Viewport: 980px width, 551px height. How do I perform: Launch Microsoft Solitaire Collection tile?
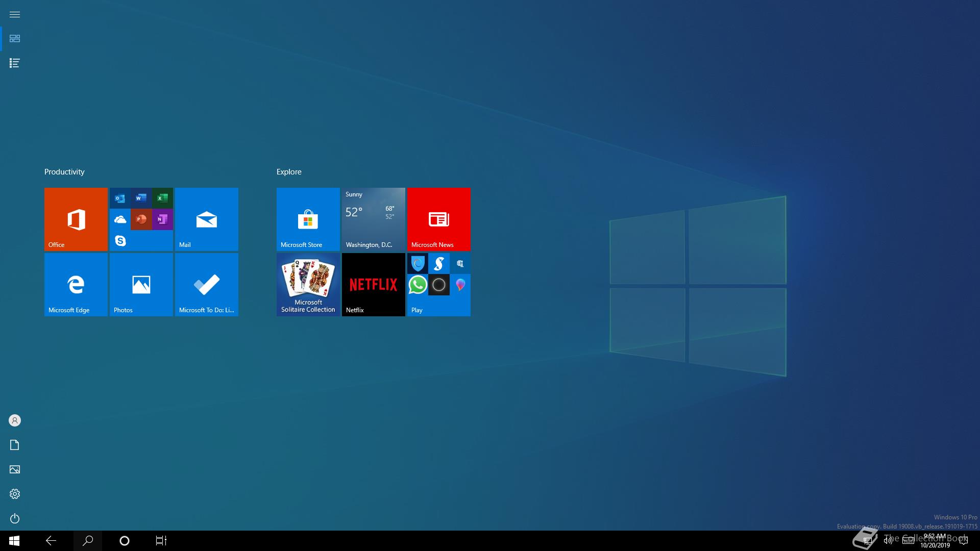coord(308,285)
